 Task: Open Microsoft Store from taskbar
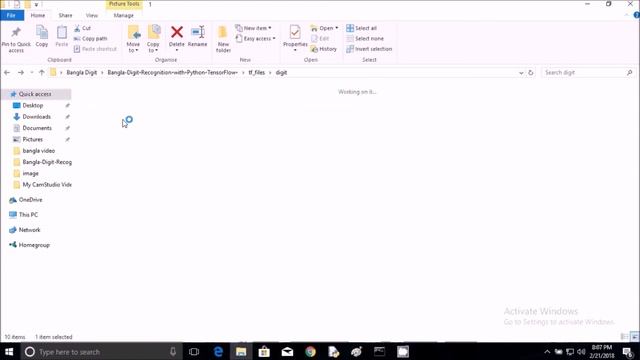point(264,351)
